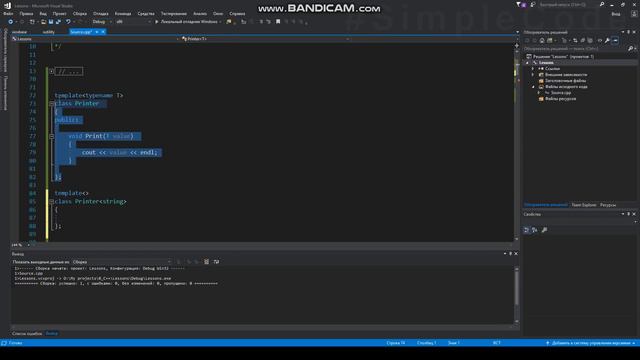Open the output source dropdown showing Сборка
The height and width of the screenshot is (360, 640).
click(x=122, y=262)
